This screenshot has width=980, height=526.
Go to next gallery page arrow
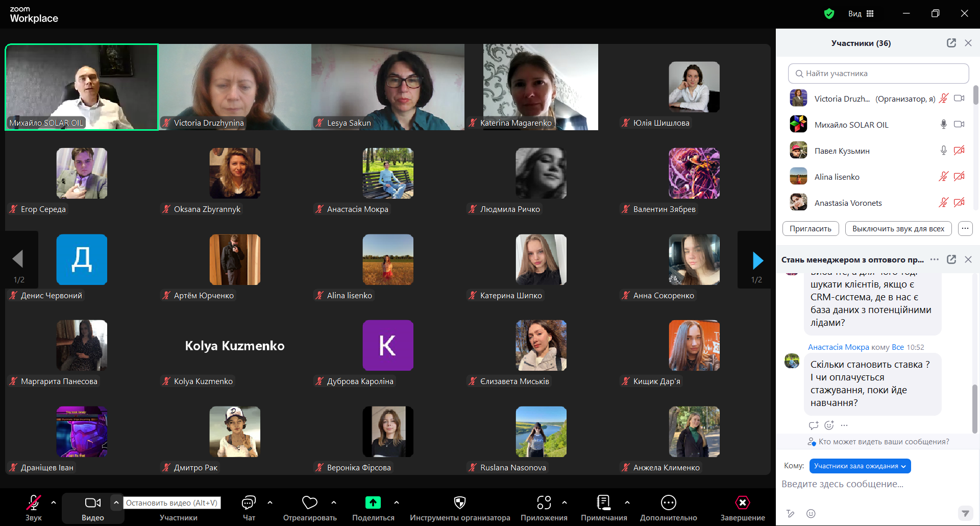pyautogui.click(x=757, y=260)
